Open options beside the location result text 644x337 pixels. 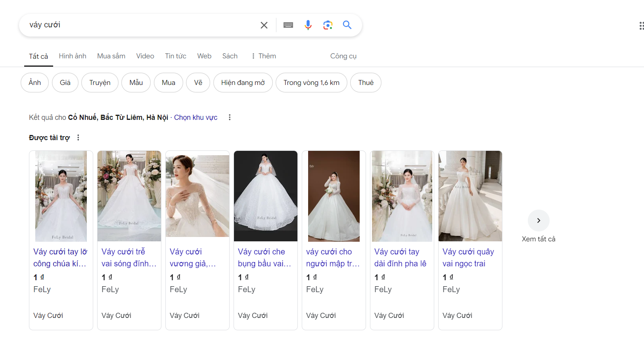coord(230,117)
